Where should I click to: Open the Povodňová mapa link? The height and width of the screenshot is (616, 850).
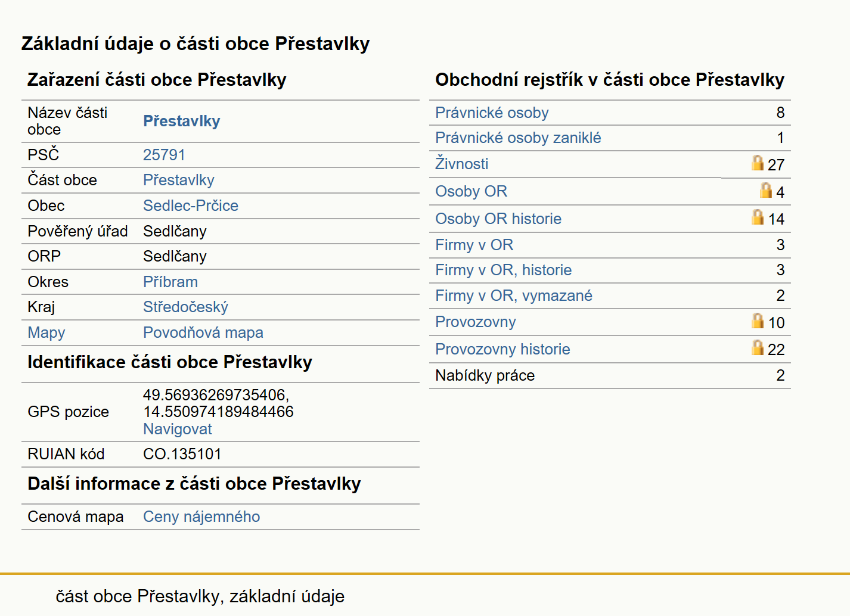[x=203, y=332]
